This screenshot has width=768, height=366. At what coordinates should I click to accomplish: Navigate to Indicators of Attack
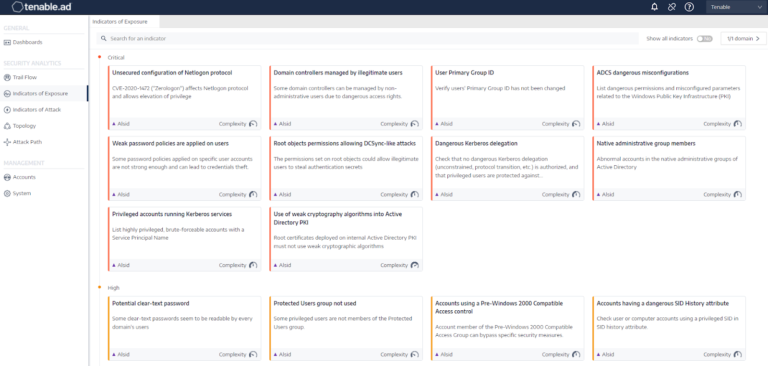click(37, 110)
